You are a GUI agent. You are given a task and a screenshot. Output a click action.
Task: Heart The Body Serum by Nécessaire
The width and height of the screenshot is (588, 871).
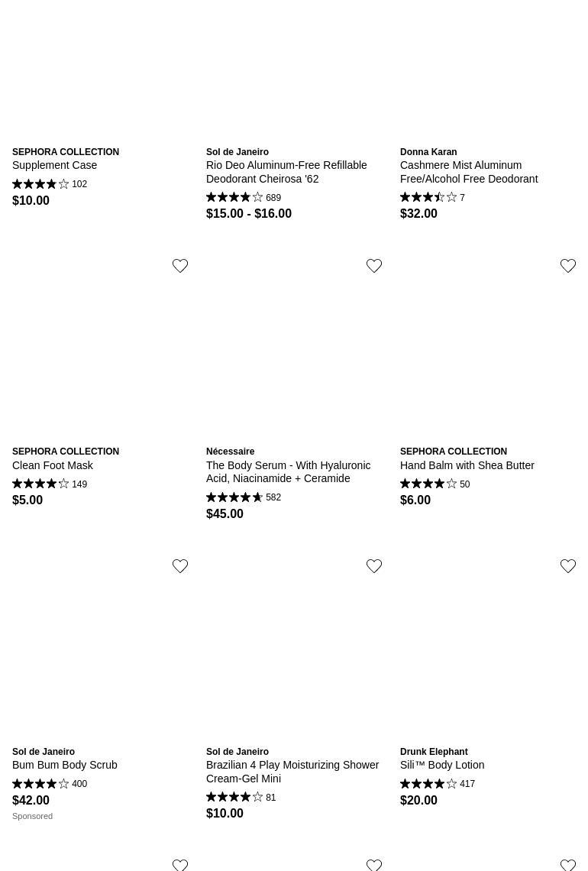[x=373, y=266]
